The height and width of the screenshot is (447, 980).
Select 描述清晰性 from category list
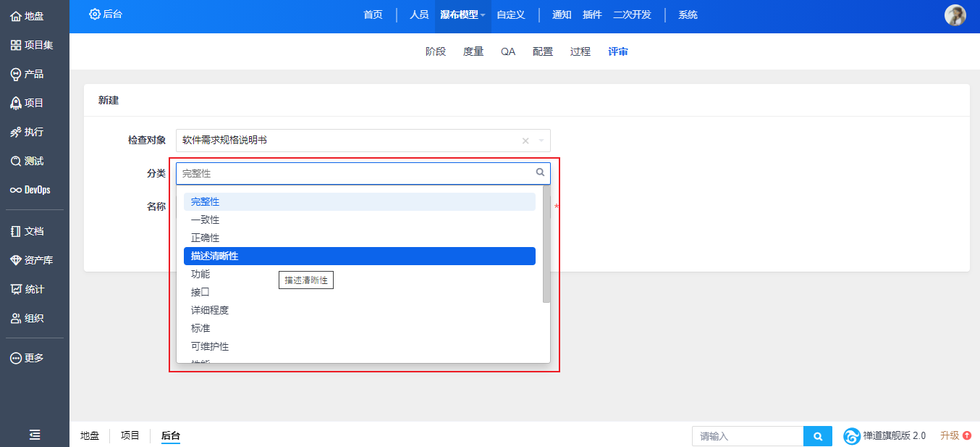click(360, 256)
